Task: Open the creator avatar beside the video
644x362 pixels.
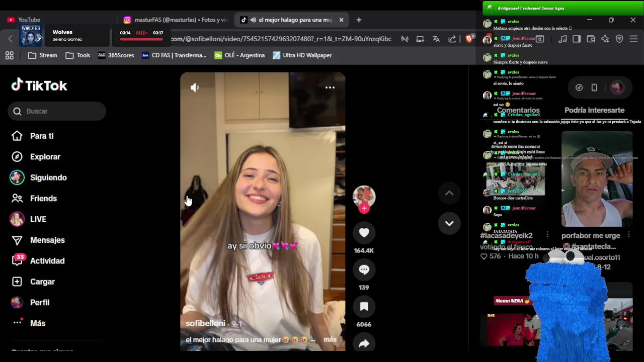Action: coord(364,197)
